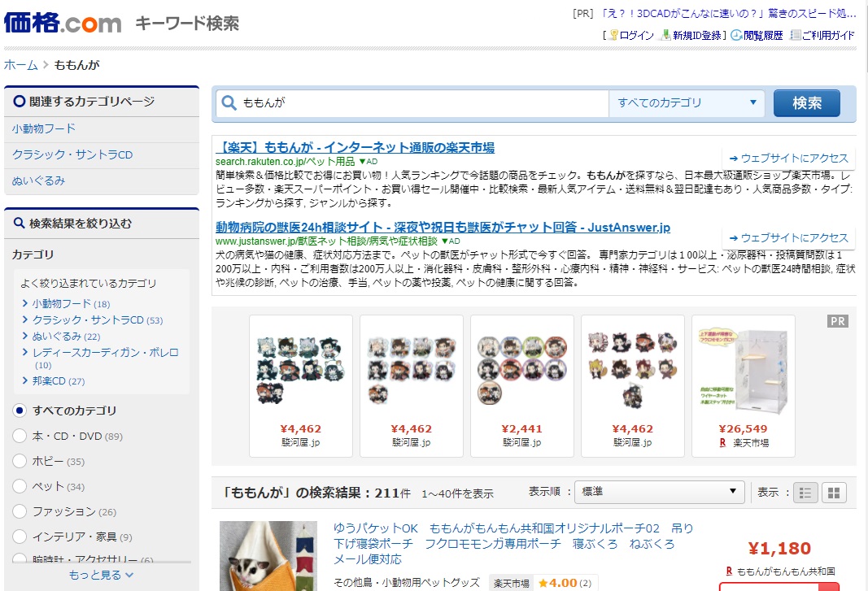
Task: Open the ¥2,441 badge set product thumbnail
Action: [x=522, y=371]
